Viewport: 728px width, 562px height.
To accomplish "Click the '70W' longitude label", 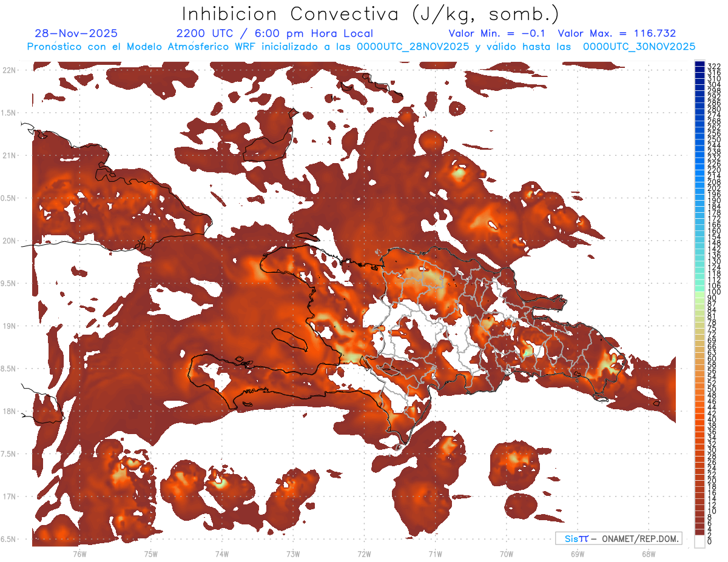I will (507, 554).
